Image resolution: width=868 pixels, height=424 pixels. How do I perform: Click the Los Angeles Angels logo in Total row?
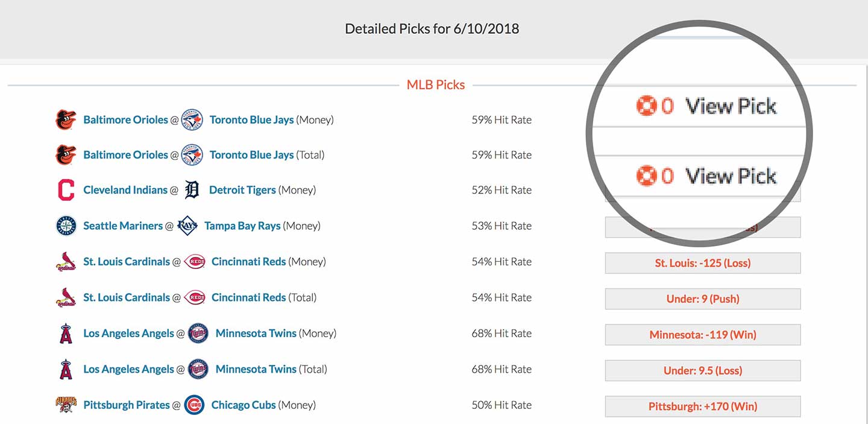click(x=66, y=369)
